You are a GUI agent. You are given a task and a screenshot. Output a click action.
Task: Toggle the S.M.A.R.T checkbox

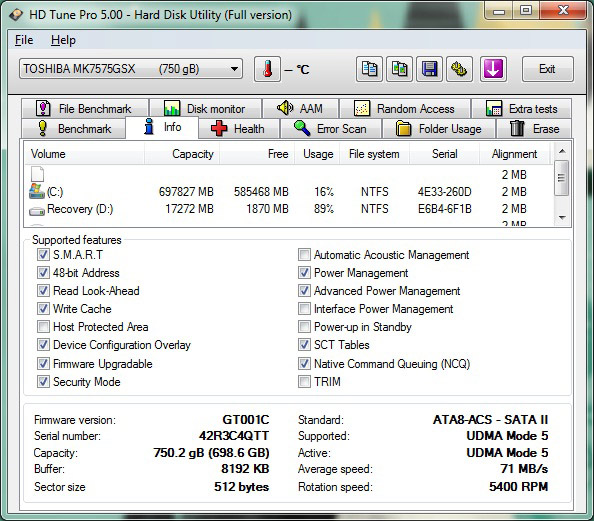(43, 254)
